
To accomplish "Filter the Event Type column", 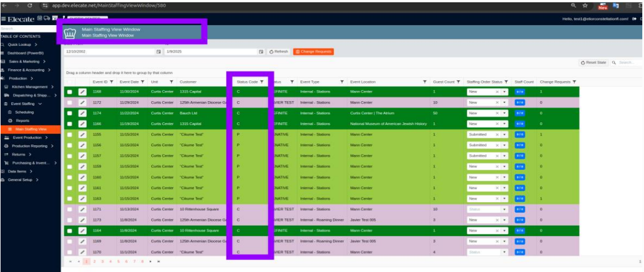I will (x=343, y=82).
